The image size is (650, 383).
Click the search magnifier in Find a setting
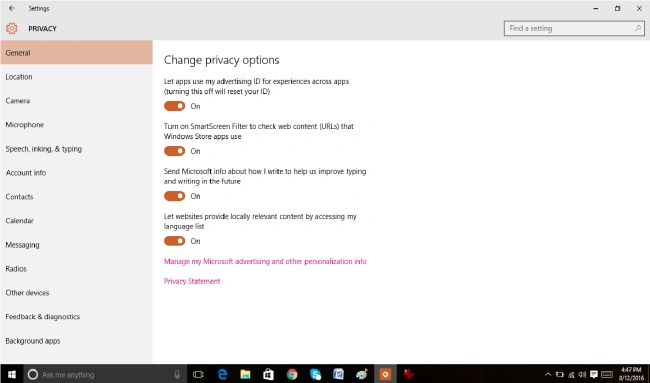pos(638,28)
